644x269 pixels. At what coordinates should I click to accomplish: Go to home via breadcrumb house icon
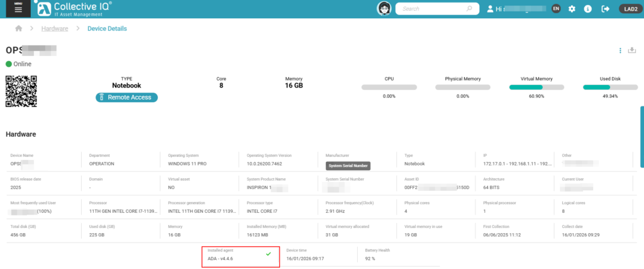point(19,29)
